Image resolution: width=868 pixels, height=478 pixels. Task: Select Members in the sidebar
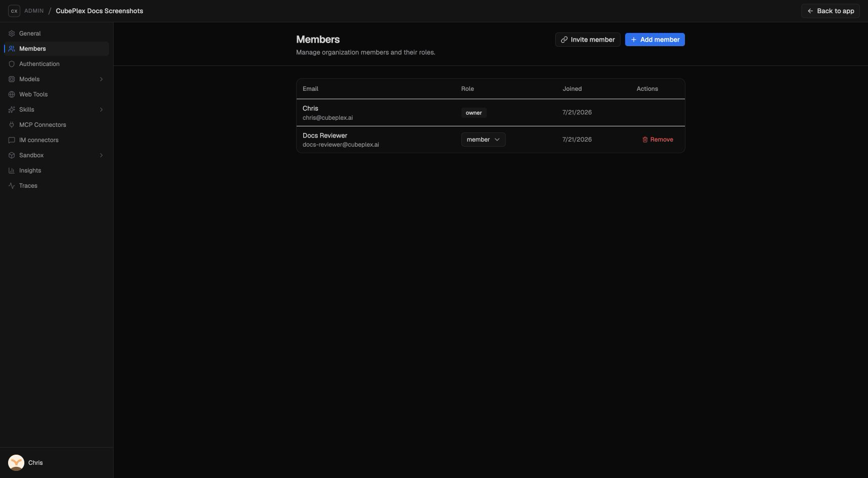[x=56, y=49]
